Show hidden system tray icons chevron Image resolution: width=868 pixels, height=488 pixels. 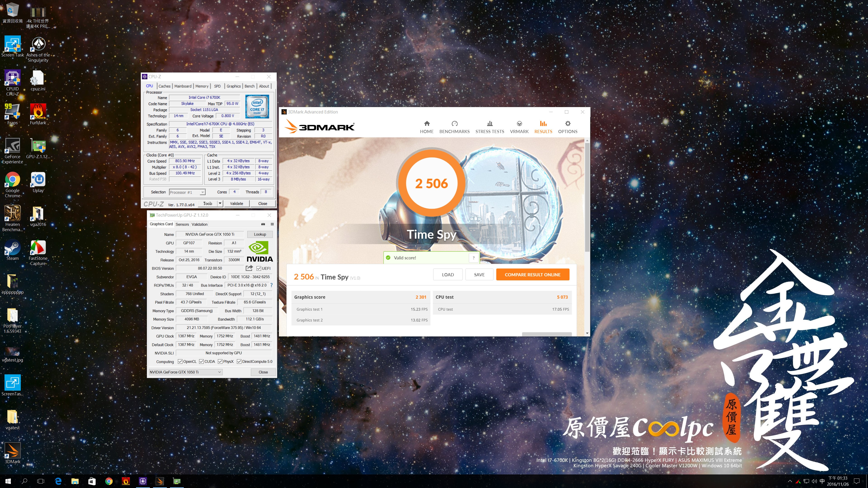click(x=790, y=481)
